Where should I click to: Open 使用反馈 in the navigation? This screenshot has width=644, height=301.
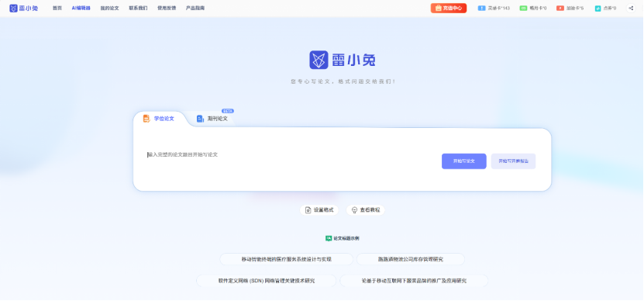pyautogui.click(x=167, y=9)
